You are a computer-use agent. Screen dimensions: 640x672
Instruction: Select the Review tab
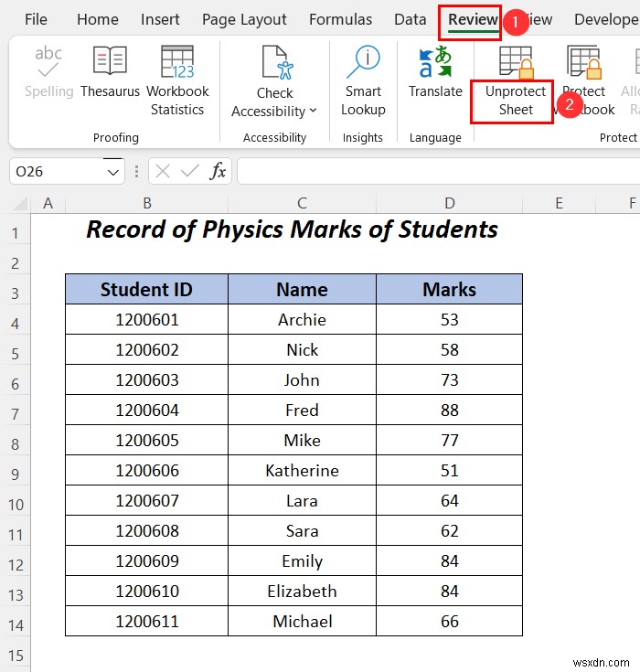473,20
